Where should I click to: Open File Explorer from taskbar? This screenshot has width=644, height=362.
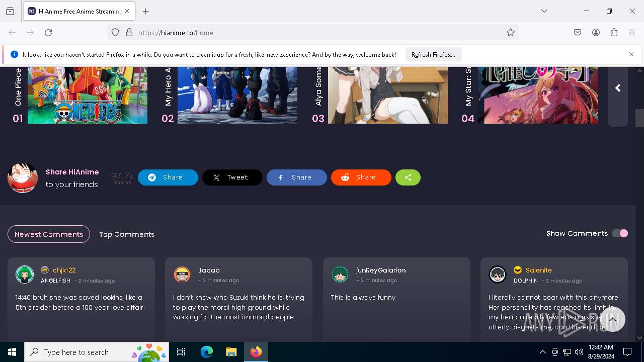point(231,352)
